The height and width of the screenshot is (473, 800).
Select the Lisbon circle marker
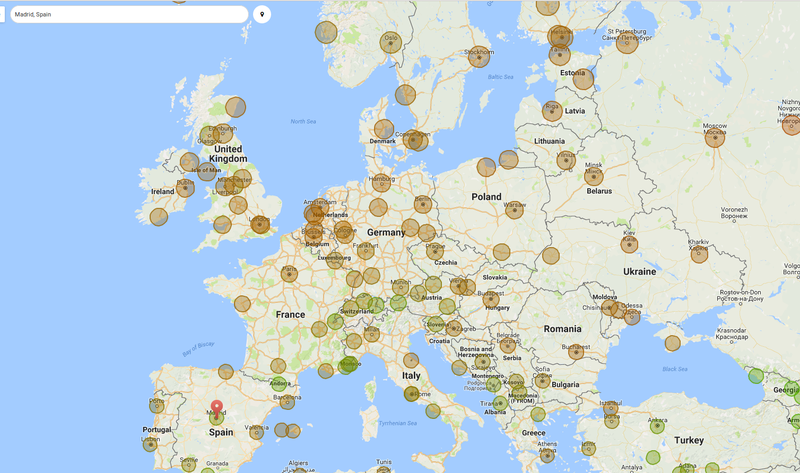point(149,443)
